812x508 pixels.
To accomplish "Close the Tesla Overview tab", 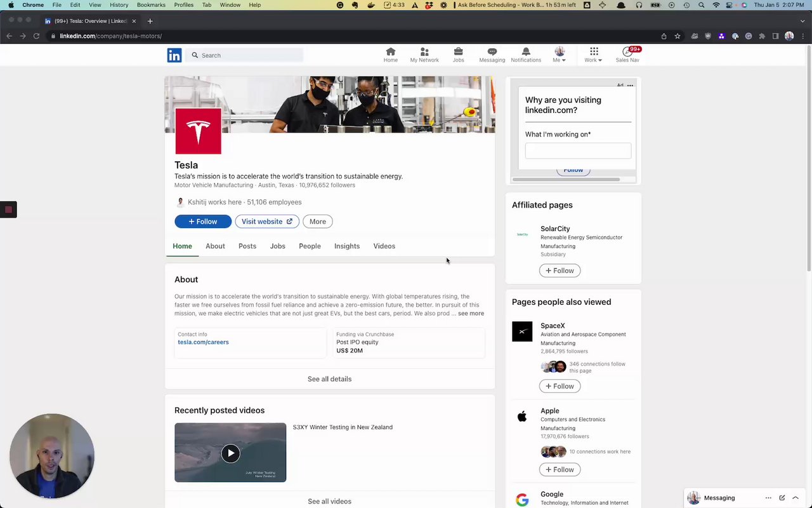I will [134, 21].
